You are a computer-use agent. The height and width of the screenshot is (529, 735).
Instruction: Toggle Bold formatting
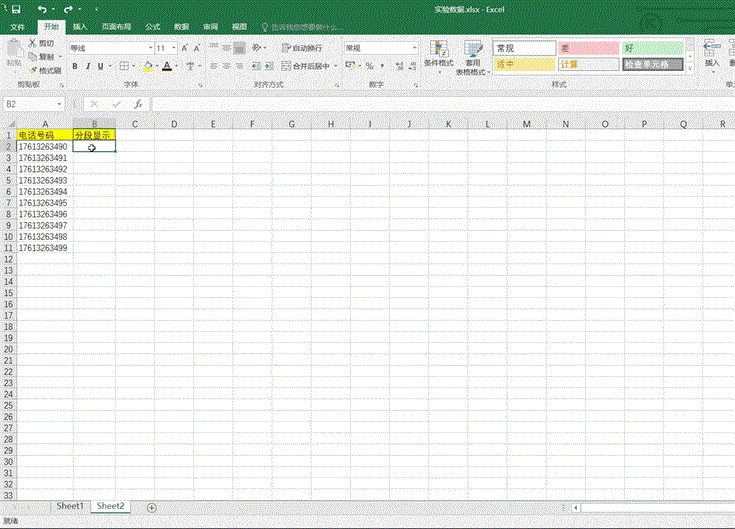tap(74, 67)
